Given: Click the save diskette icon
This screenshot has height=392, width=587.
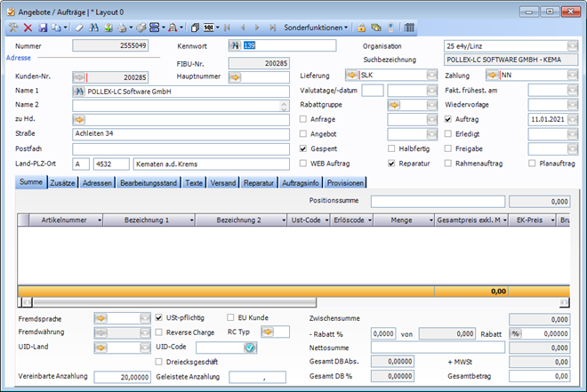Looking at the screenshot, I should click(x=42, y=28).
